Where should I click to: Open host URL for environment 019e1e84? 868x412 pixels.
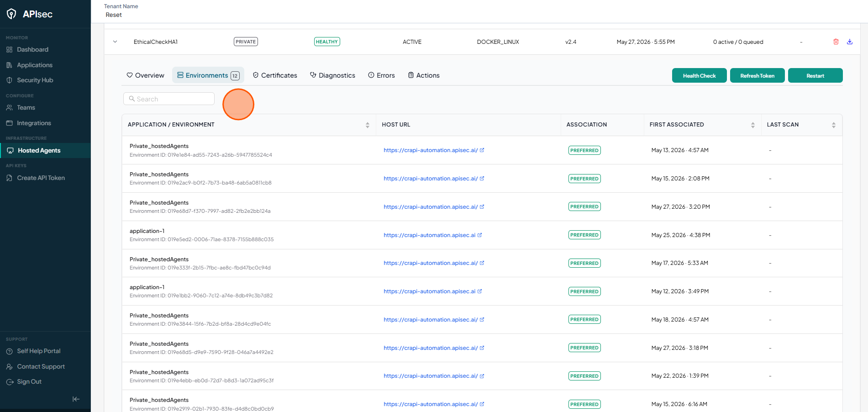pos(433,150)
